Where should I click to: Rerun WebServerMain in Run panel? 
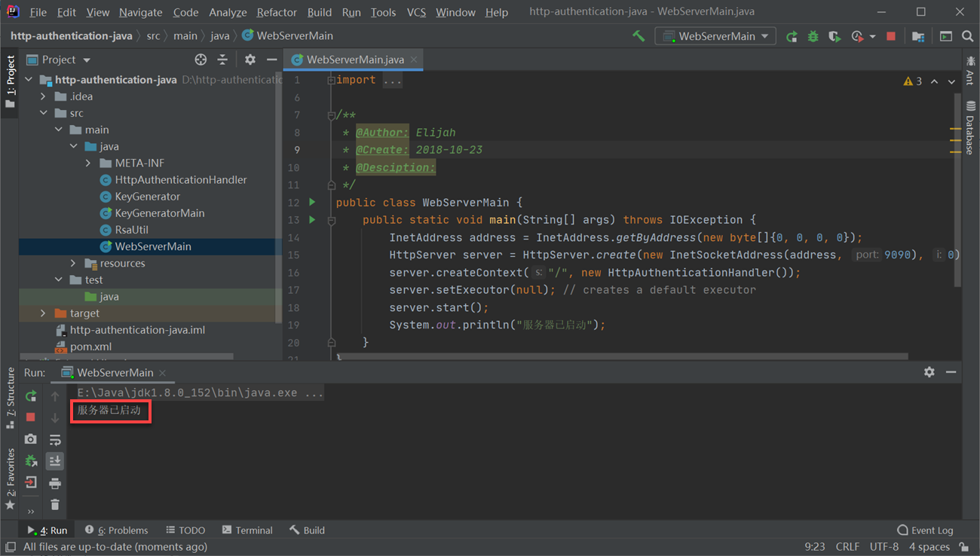pos(31,396)
